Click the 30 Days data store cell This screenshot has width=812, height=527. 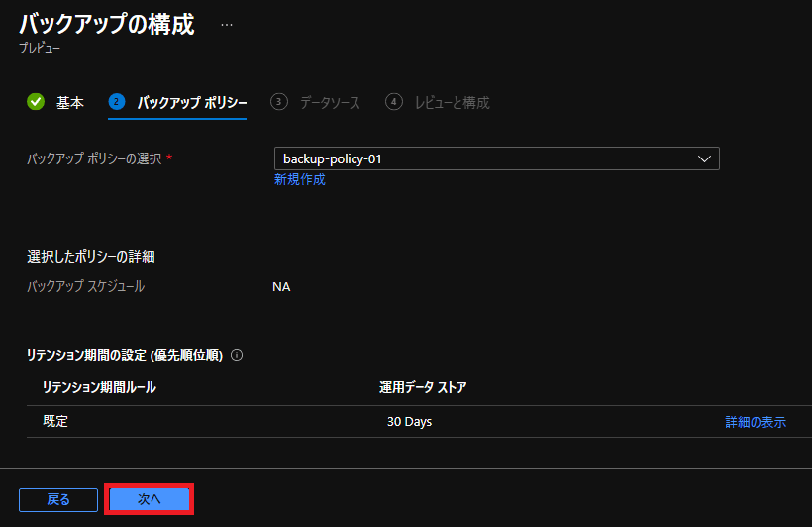[x=409, y=422]
